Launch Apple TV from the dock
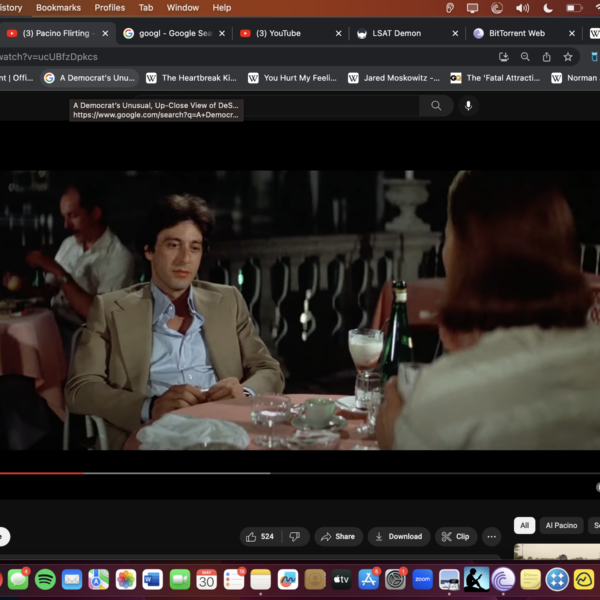Viewport: 600px width, 600px height. coord(341,579)
